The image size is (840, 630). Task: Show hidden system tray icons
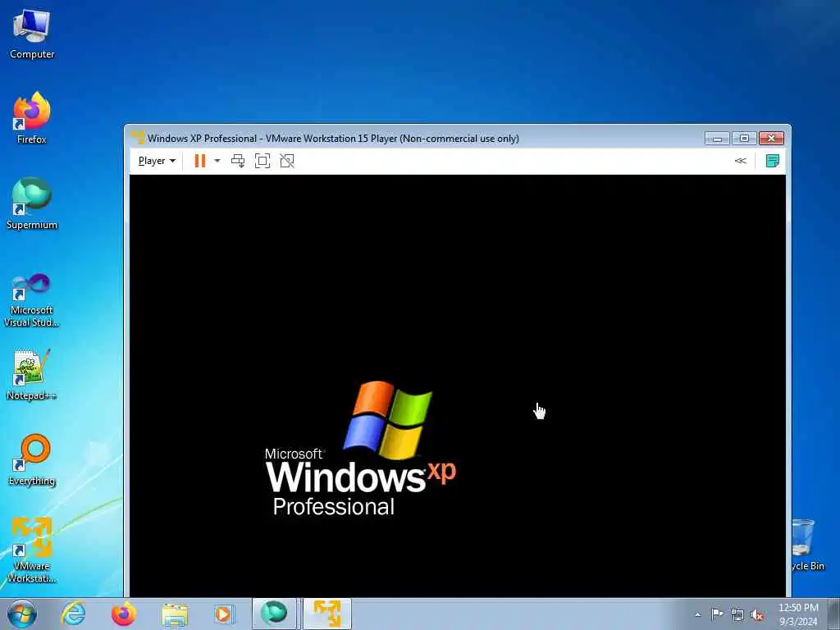[697, 615]
